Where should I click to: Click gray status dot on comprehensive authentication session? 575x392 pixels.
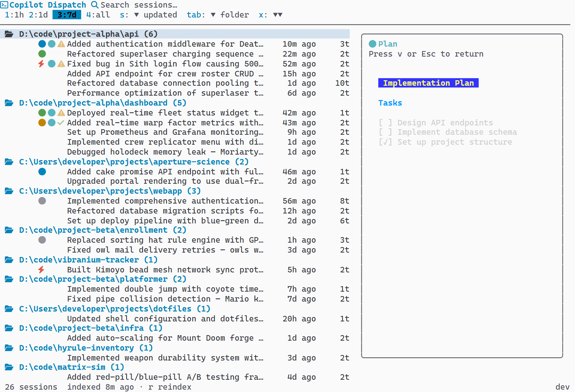point(42,201)
